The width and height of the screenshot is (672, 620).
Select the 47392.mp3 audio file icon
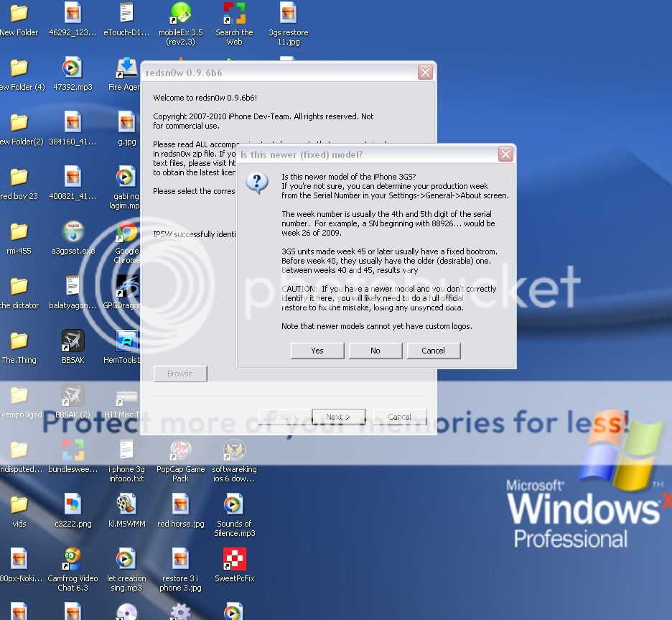tap(73, 68)
